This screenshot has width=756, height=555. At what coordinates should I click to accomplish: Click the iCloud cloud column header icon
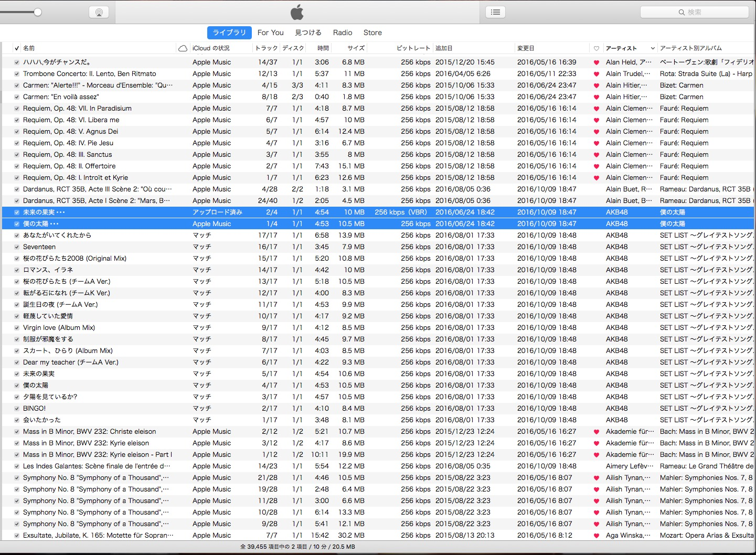pos(183,48)
